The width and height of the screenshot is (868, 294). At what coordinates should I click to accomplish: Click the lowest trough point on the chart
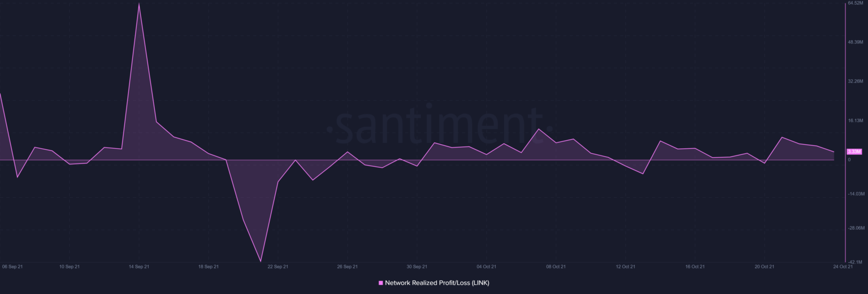point(261,261)
